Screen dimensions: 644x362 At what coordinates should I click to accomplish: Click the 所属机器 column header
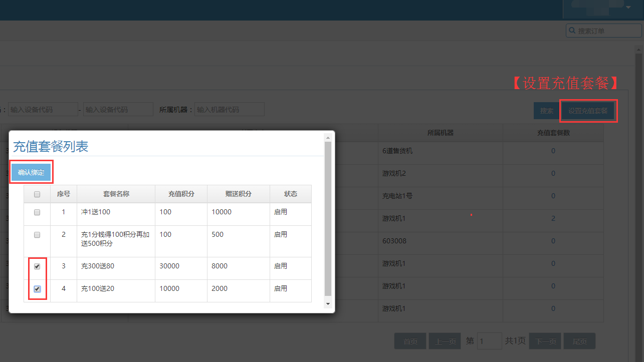click(x=441, y=133)
